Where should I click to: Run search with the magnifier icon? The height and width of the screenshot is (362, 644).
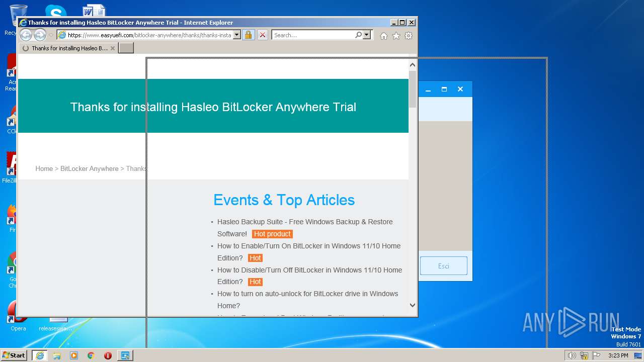click(358, 35)
